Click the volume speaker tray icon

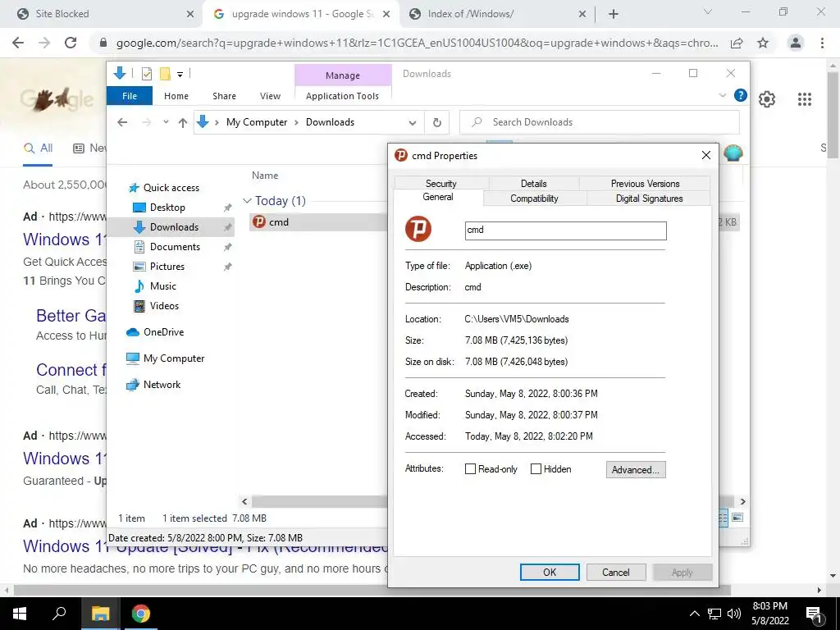click(734, 614)
